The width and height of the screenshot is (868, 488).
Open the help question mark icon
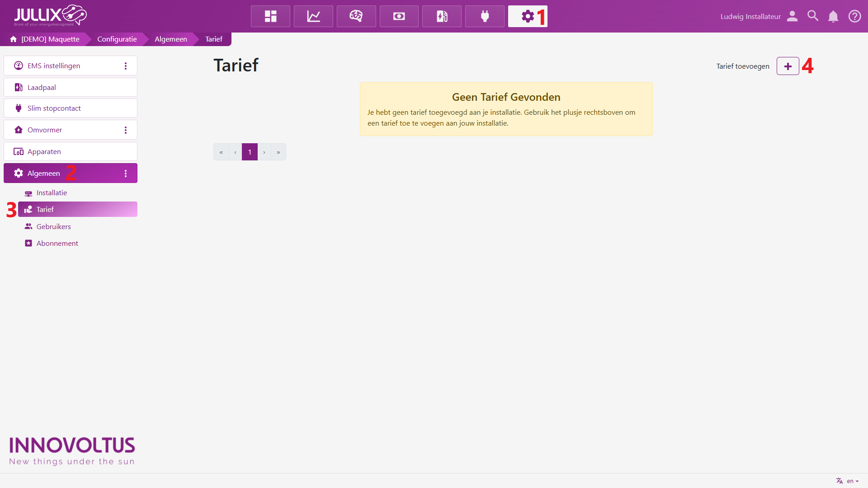(x=854, y=16)
